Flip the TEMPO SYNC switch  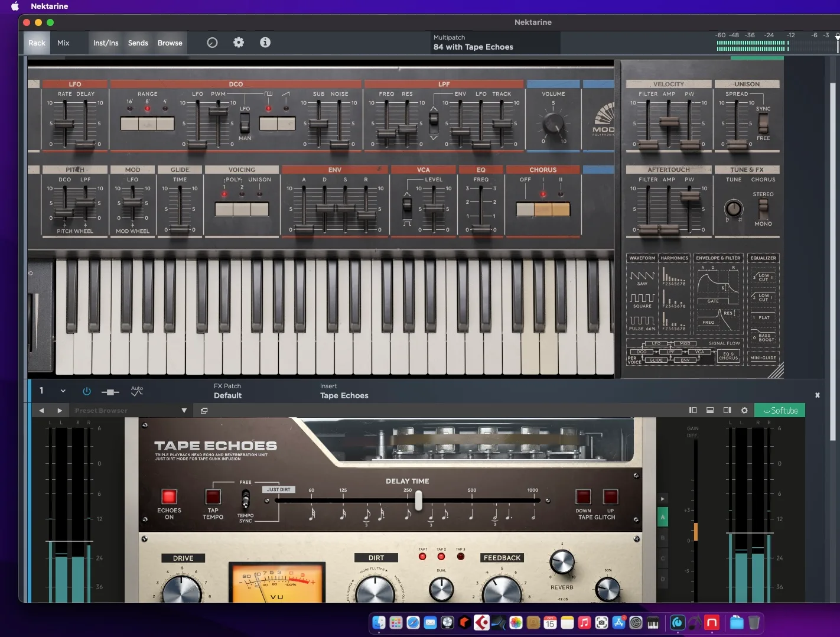coord(245,500)
